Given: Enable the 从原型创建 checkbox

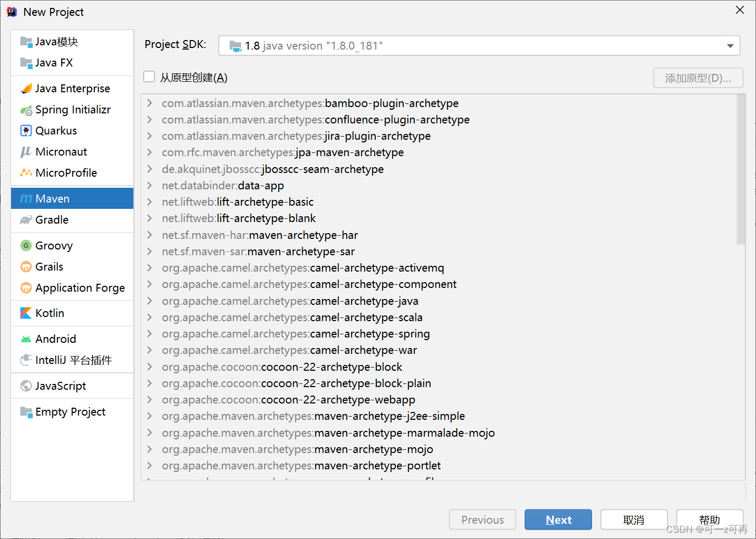Looking at the screenshot, I should (x=149, y=77).
